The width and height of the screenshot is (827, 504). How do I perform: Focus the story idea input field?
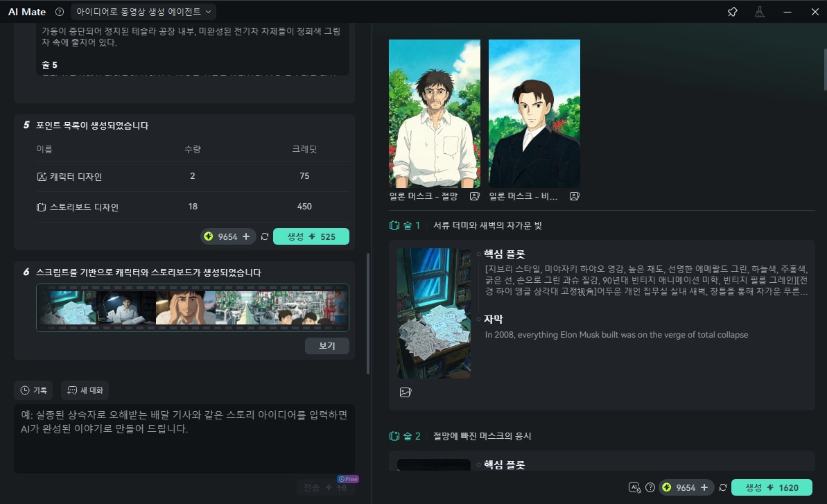(184, 437)
